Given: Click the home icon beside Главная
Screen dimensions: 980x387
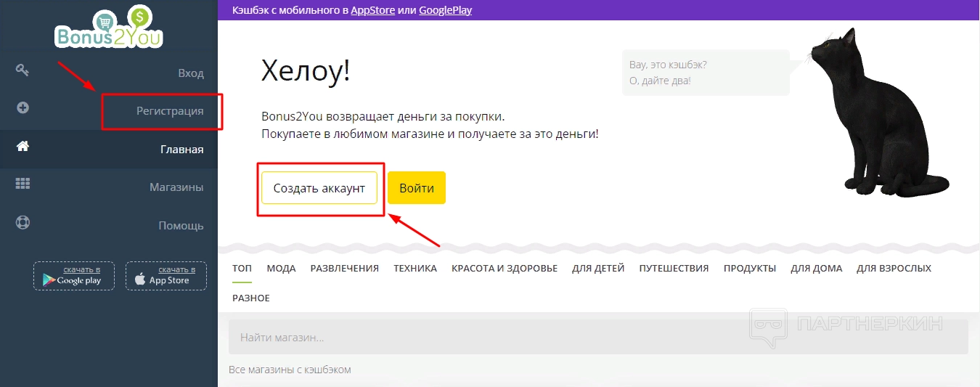Looking at the screenshot, I should (23, 146).
